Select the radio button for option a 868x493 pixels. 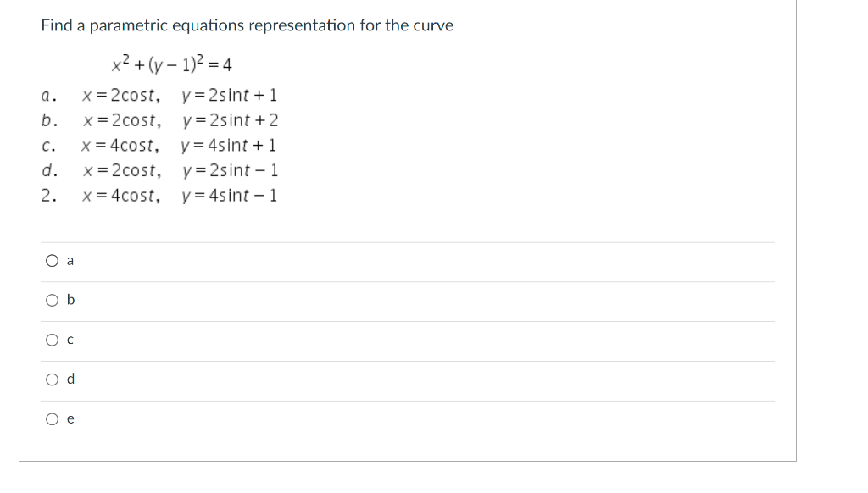50,261
